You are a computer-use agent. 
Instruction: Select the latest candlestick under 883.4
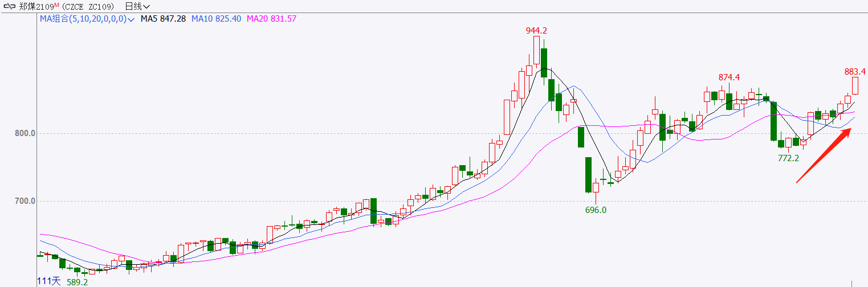coord(855,86)
